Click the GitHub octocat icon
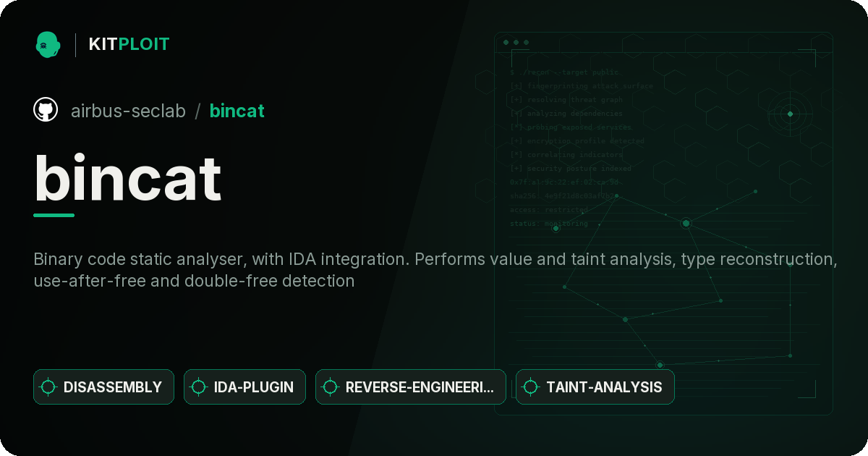The height and width of the screenshot is (456, 868). point(46,110)
